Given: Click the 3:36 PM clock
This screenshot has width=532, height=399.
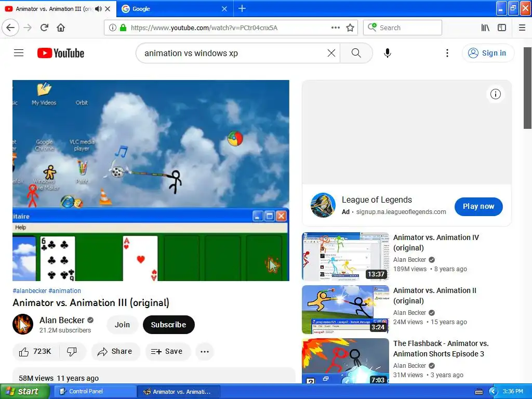Looking at the screenshot, I should [x=513, y=391].
